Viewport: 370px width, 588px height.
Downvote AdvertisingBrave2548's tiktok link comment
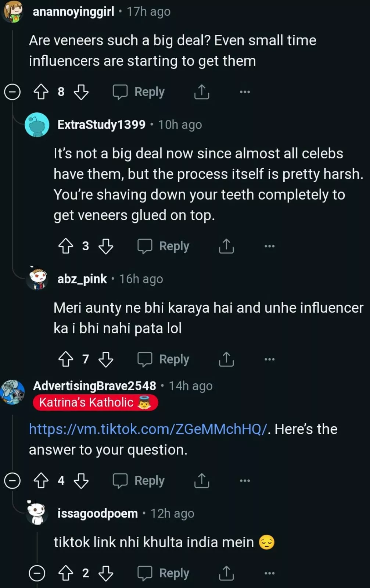coord(81,481)
